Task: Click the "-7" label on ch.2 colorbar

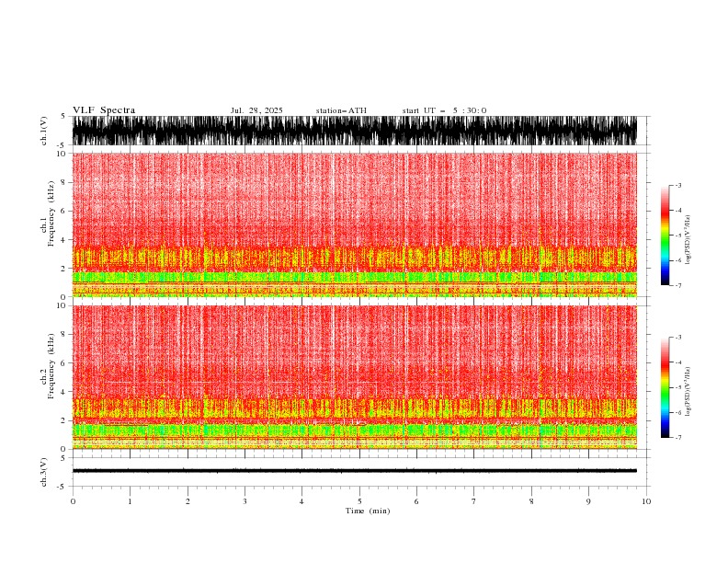Action: point(678,438)
